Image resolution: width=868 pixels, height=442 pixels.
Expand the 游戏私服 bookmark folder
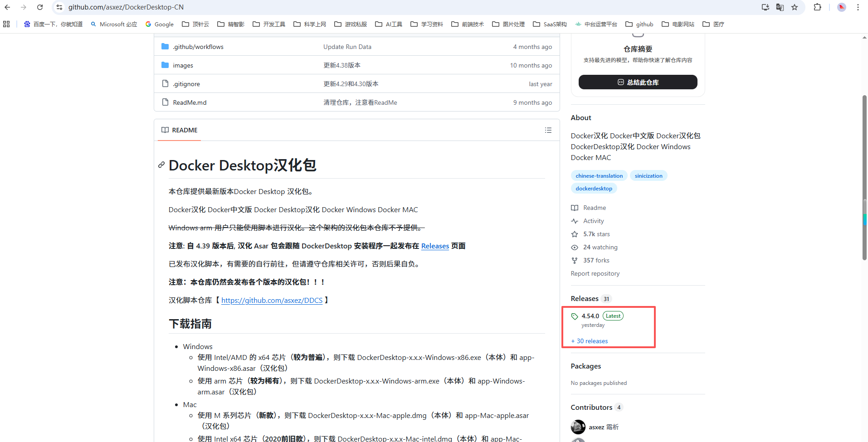[x=351, y=24]
